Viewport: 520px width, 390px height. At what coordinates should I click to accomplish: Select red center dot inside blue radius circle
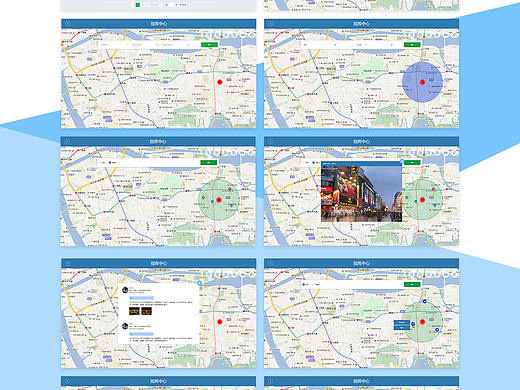click(x=422, y=82)
